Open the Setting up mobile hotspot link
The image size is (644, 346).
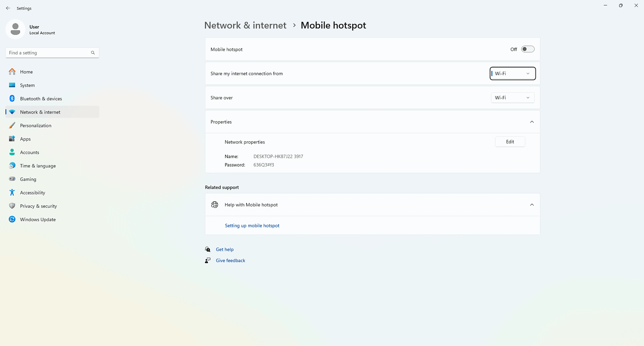(x=252, y=225)
